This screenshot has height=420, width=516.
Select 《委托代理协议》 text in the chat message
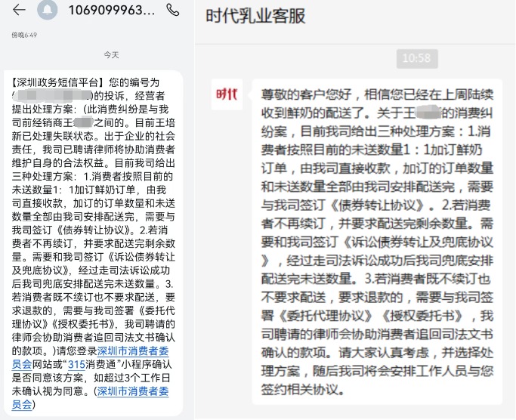[326, 316]
